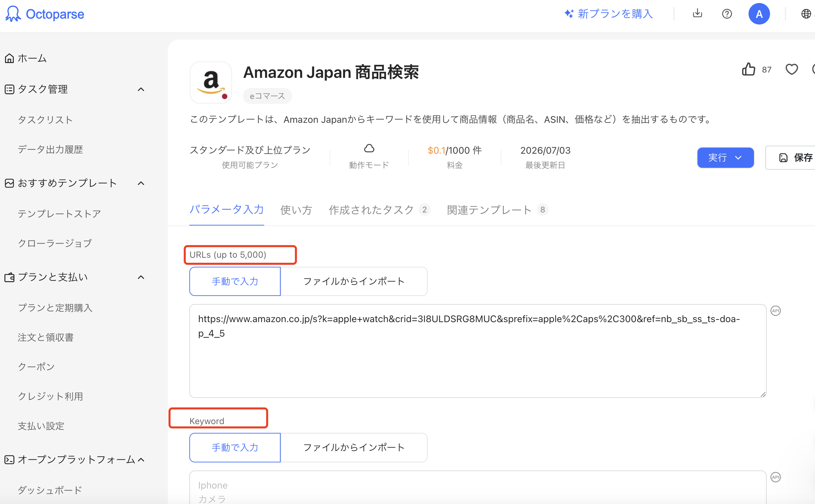The width and height of the screenshot is (815, 504).
Task: Switch to the 使い方 tab
Action: 296,210
